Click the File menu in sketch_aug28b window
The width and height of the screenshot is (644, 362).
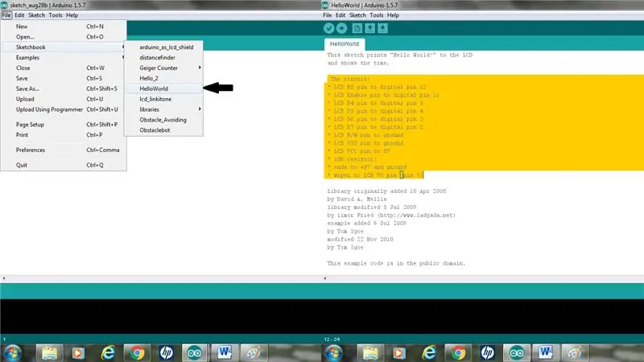pyautogui.click(x=6, y=15)
